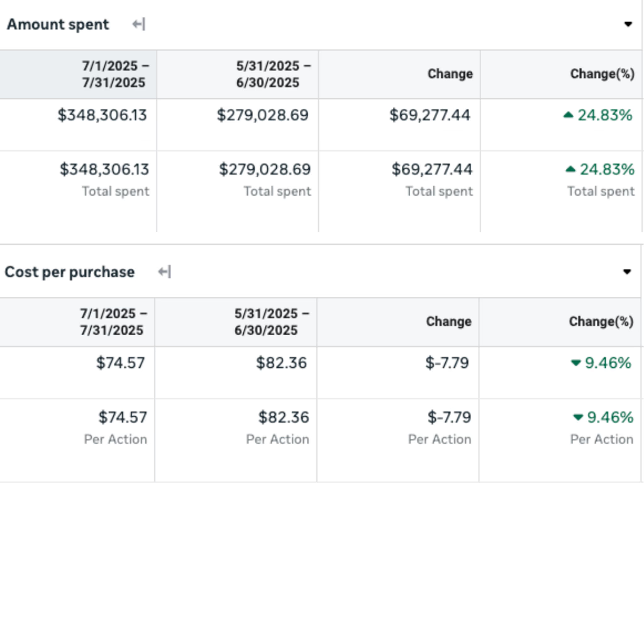Click the Amount spent section title

57,25
